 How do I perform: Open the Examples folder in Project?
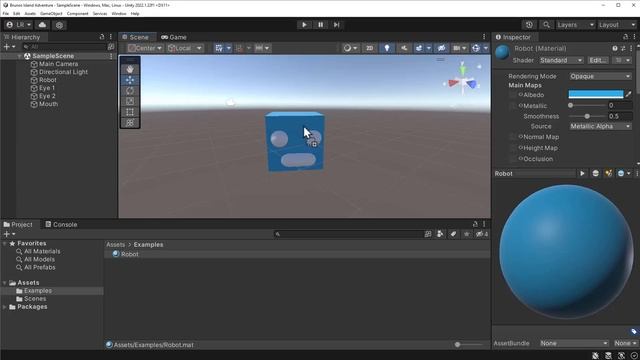tap(38, 291)
